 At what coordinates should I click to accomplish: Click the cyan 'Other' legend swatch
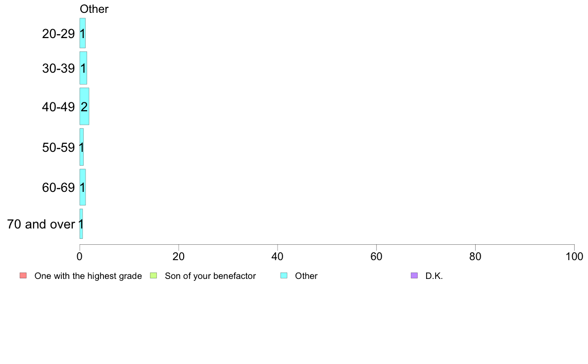coord(284,275)
